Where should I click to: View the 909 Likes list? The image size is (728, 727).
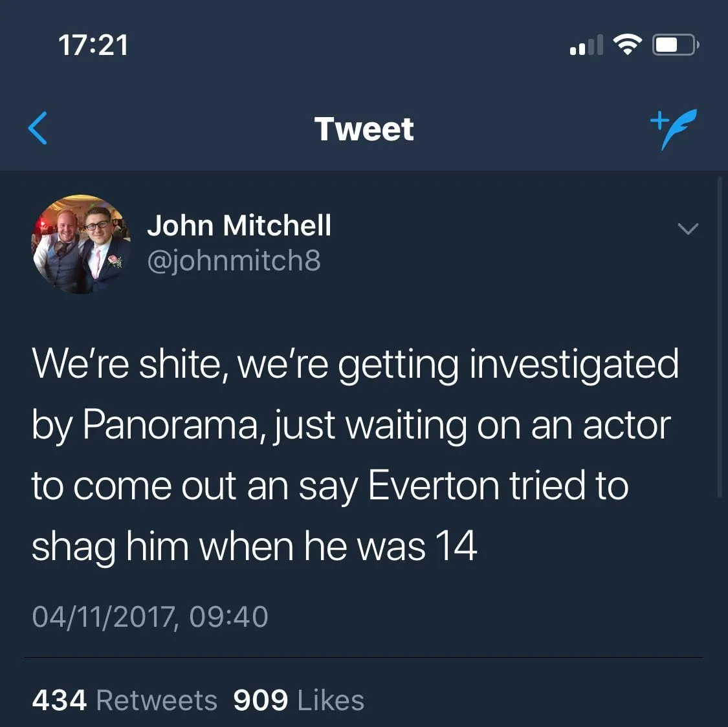tap(298, 700)
